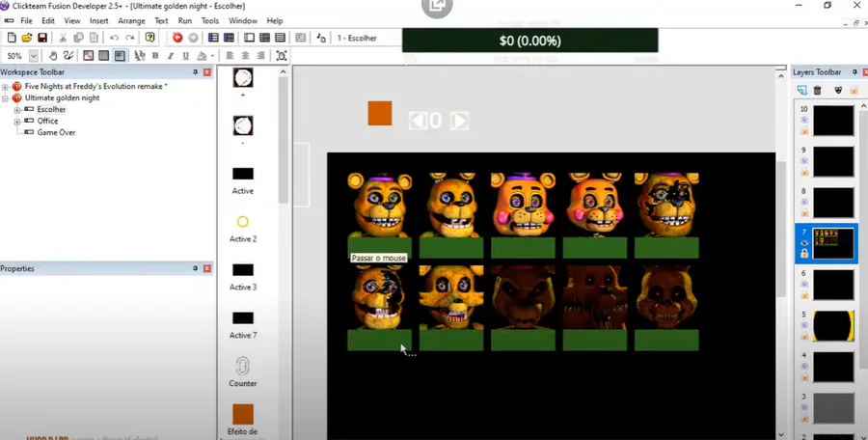Screen dimensions: 868x440
Task: Toggle the lock on layer 4
Action: pyautogui.click(x=804, y=377)
